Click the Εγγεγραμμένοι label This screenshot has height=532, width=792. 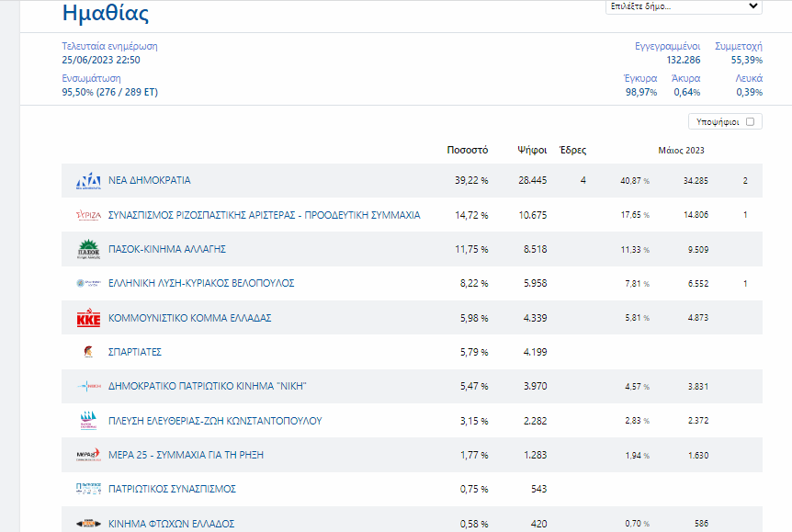point(667,47)
